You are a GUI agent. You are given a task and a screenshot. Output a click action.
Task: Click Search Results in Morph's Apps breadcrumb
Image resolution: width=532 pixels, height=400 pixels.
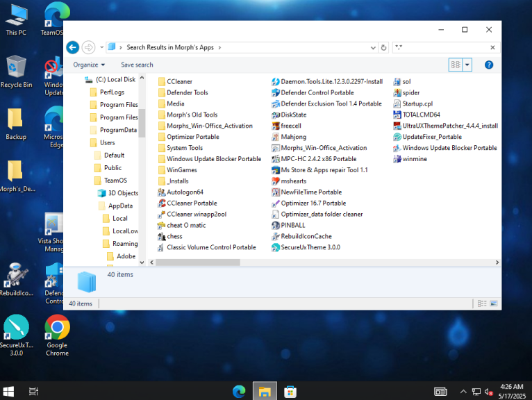(x=170, y=47)
